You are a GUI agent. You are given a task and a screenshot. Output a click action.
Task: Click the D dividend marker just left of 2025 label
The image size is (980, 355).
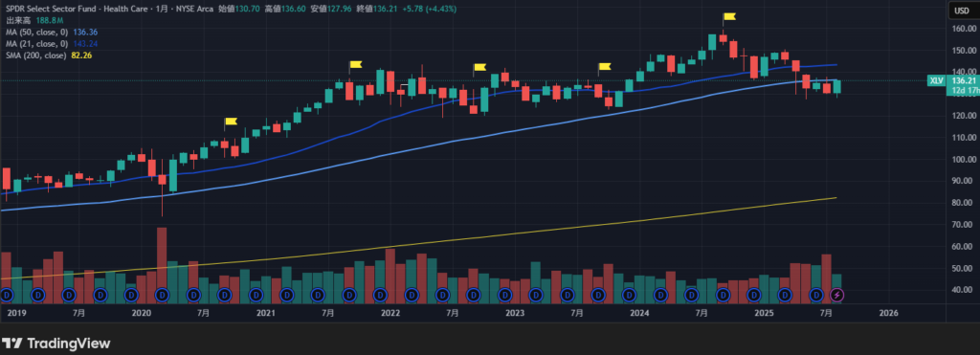(754, 294)
